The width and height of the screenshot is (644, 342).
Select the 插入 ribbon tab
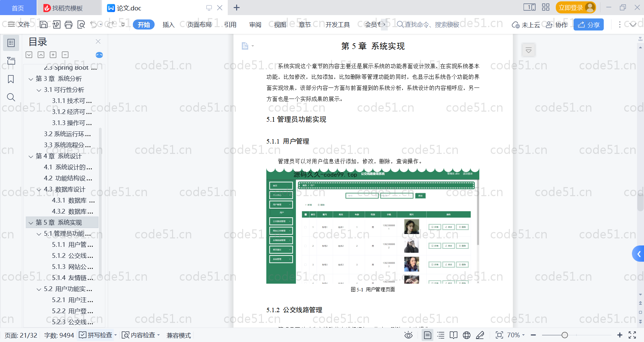[168, 24]
